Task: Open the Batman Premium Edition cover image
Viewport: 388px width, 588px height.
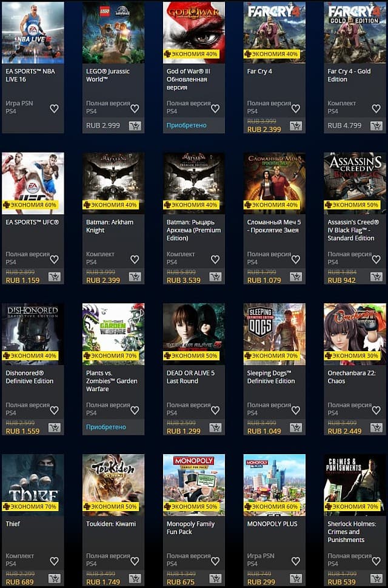Action: pos(194,183)
